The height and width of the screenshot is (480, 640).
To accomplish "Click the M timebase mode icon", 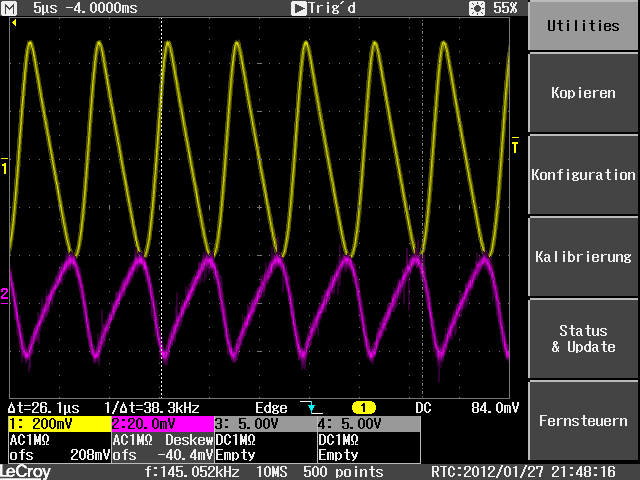I will [10, 8].
